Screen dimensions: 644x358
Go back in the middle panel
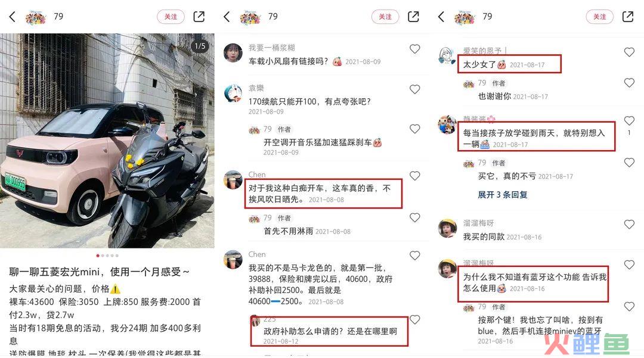227,17
